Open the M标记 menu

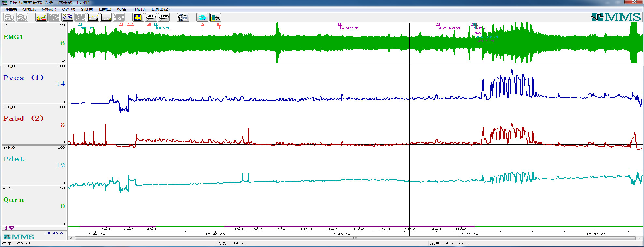49,9
